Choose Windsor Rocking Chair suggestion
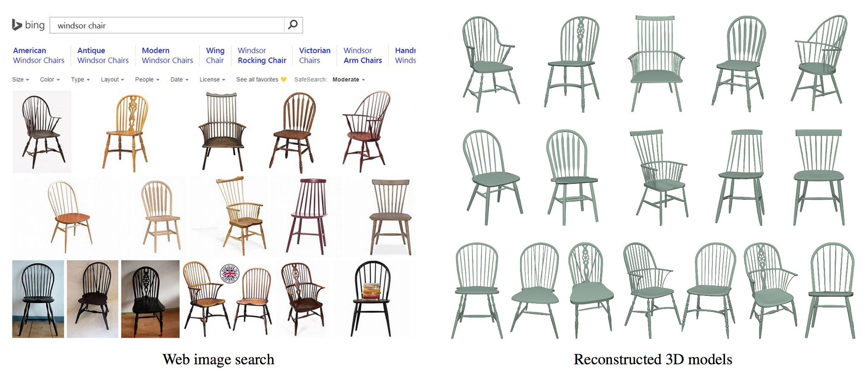868x380 pixels. tap(262, 55)
